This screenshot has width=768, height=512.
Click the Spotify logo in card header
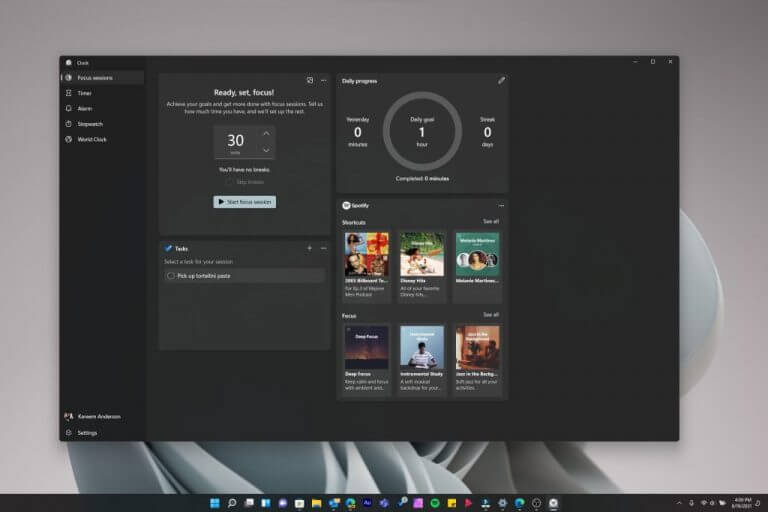pyautogui.click(x=346, y=205)
